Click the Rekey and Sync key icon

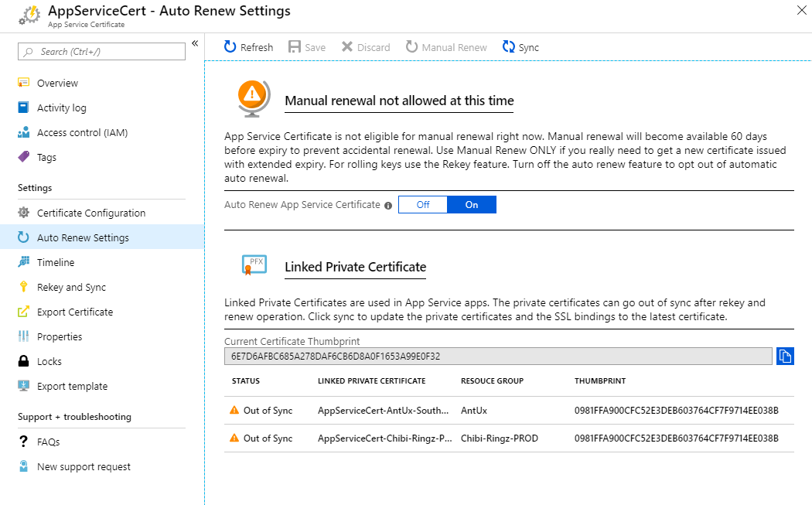[23, 287]
